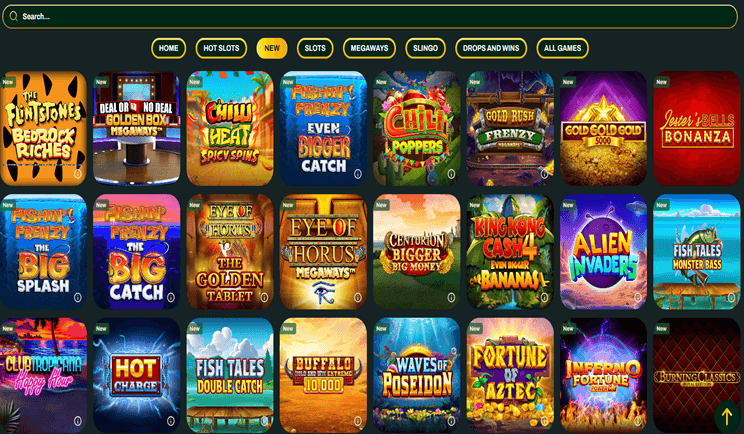Open the Drops and Wins tab
Viewport: 744px width, 434px height.
[x=491, y=48]
